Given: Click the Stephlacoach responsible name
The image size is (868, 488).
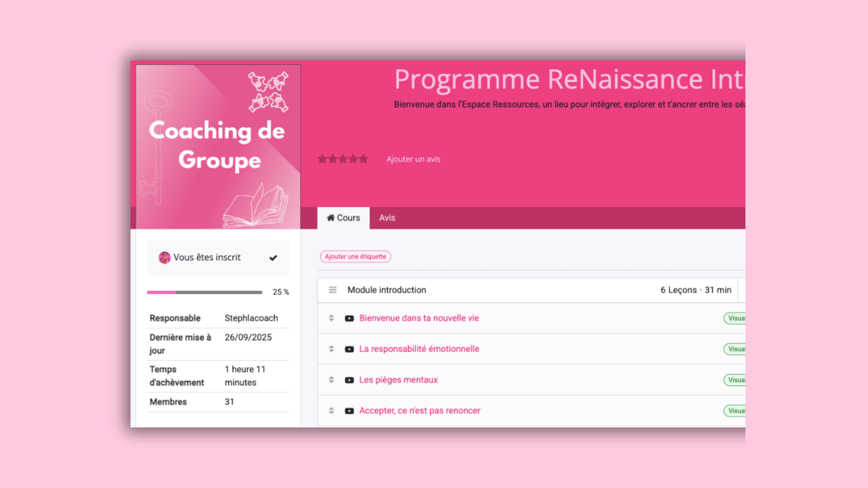Looking at the screenshot, I should click(x=251, y=318).
